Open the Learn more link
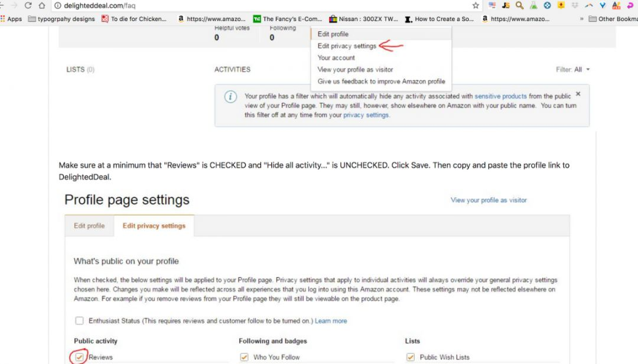638x364 pixels. click(x=331, y=321)
